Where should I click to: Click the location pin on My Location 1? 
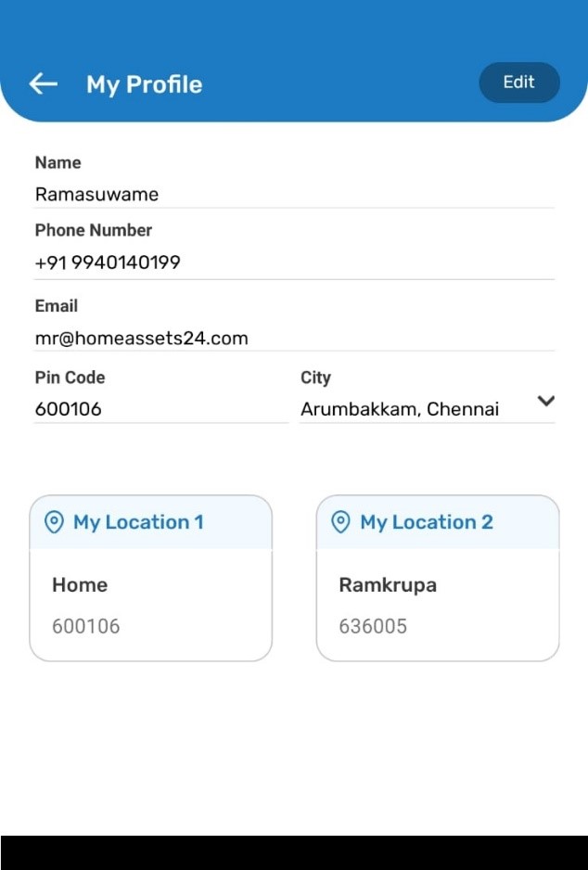pos(54,522)
